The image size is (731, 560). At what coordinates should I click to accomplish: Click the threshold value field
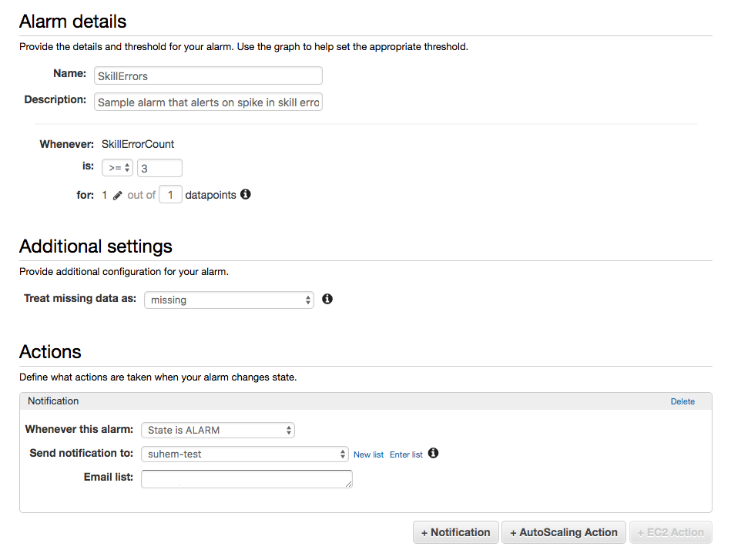(x=159, y=168)
